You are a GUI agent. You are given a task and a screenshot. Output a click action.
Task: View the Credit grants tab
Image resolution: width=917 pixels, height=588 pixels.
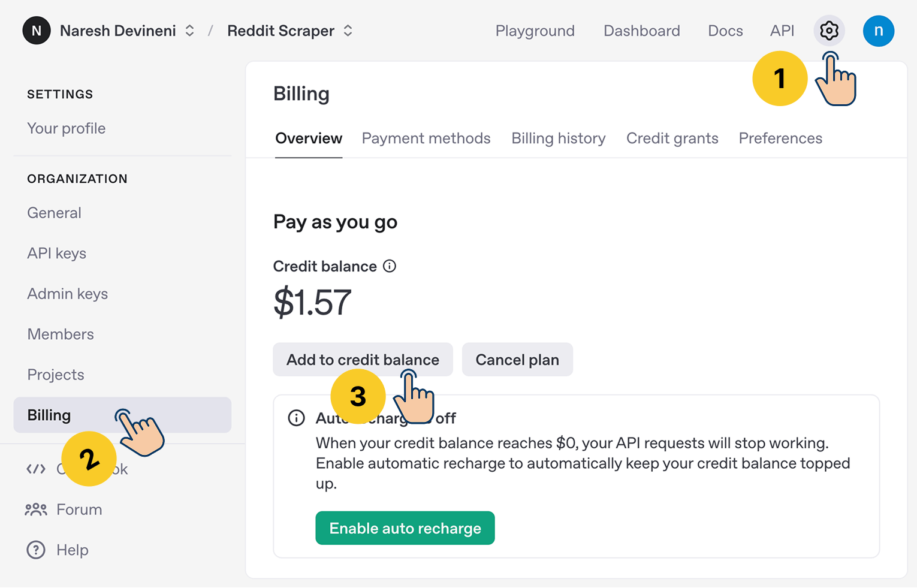click(x=672, y=138)
